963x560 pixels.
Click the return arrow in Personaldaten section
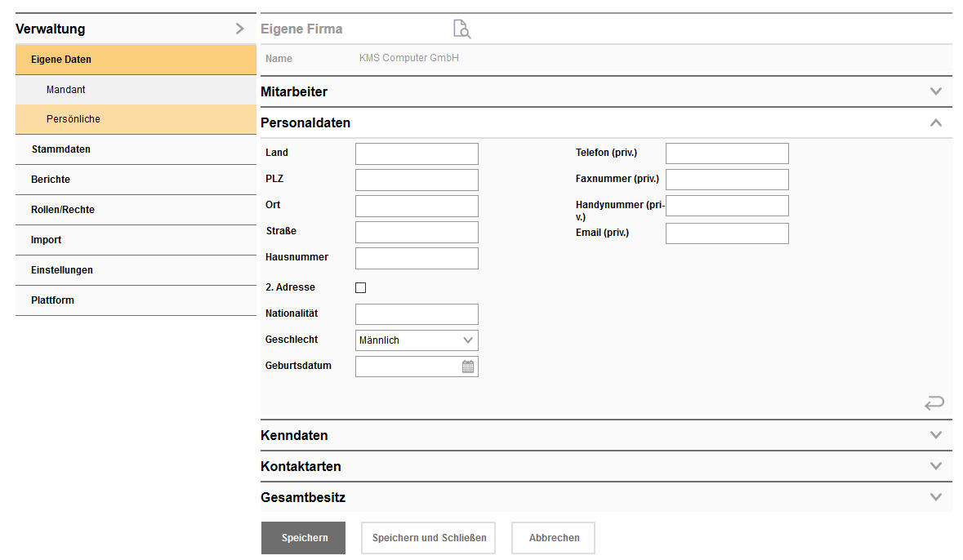click(x=934, y=403)
